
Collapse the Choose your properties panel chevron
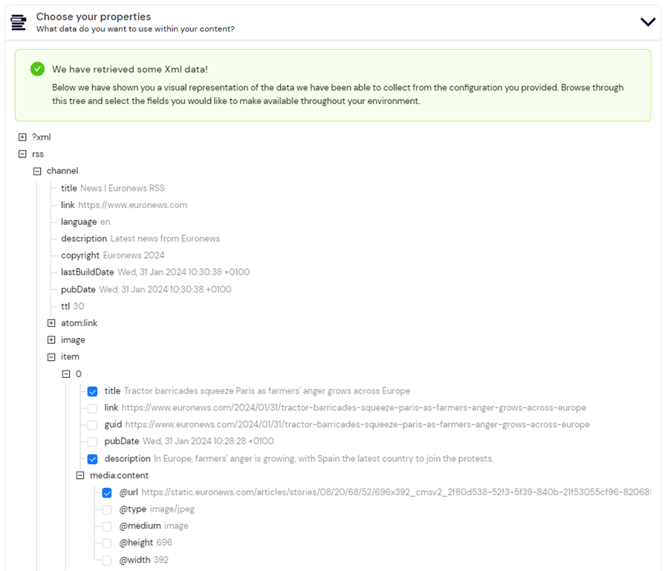coord(647,21)
